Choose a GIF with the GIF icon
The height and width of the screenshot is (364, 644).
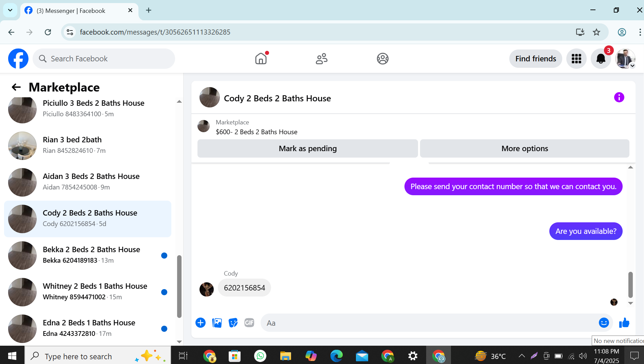pos(249,323)
